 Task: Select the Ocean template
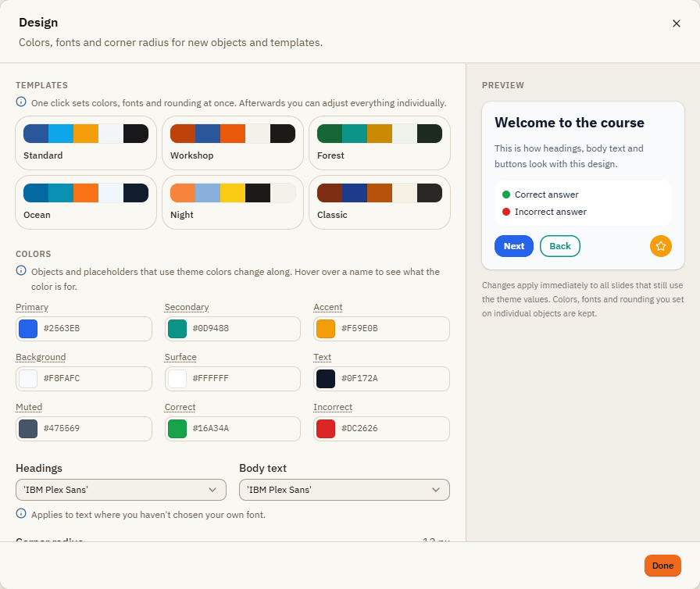(86, 202)
